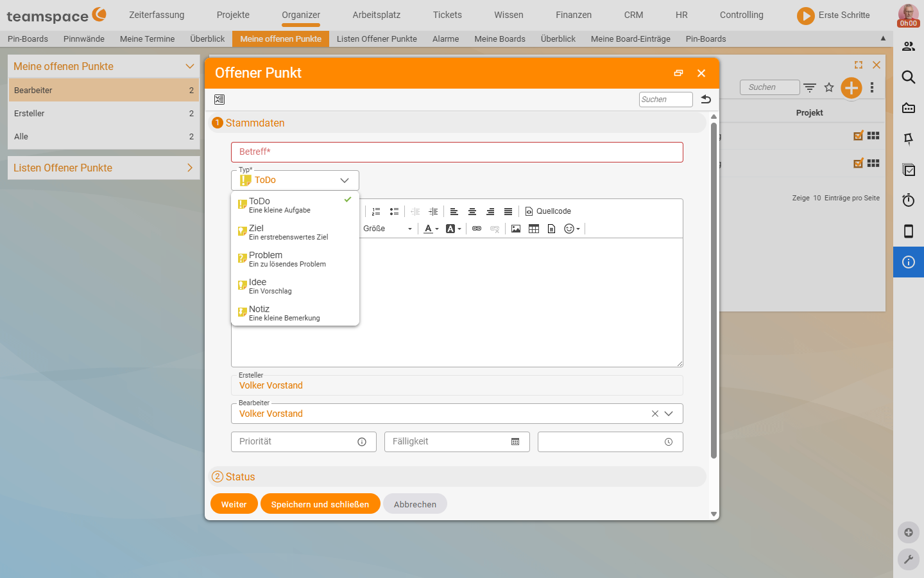This screenshot has height=578, width=924.
Task: Align text left in the editor
Action: [454, 211]
